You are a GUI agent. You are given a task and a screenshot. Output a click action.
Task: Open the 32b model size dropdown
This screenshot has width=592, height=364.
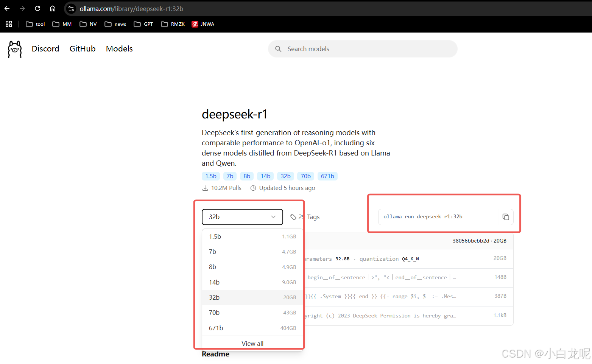click(x=242, y=217)
